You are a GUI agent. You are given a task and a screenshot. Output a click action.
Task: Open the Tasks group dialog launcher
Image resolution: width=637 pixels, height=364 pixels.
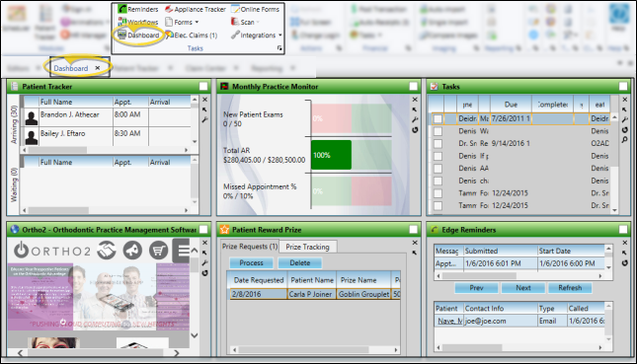click(279, 48)
